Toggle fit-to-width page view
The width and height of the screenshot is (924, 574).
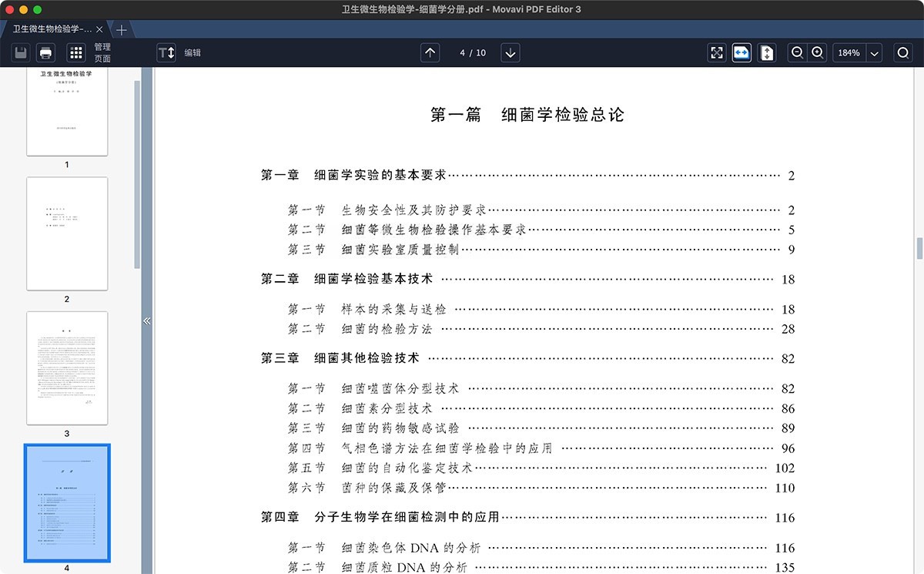pyautogui.click(x=741, y=52)
